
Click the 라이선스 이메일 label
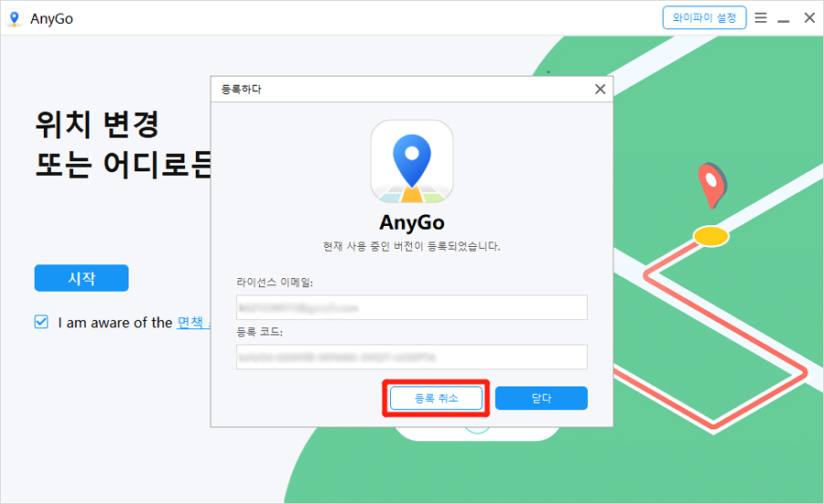tap(275, 283)
